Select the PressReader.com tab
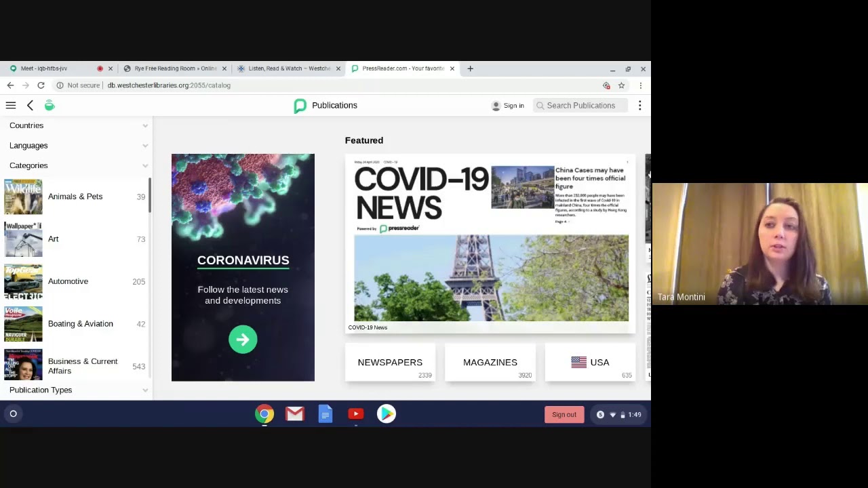The height and width of the screenshot is (488, 868). click(x=403, y=68)
